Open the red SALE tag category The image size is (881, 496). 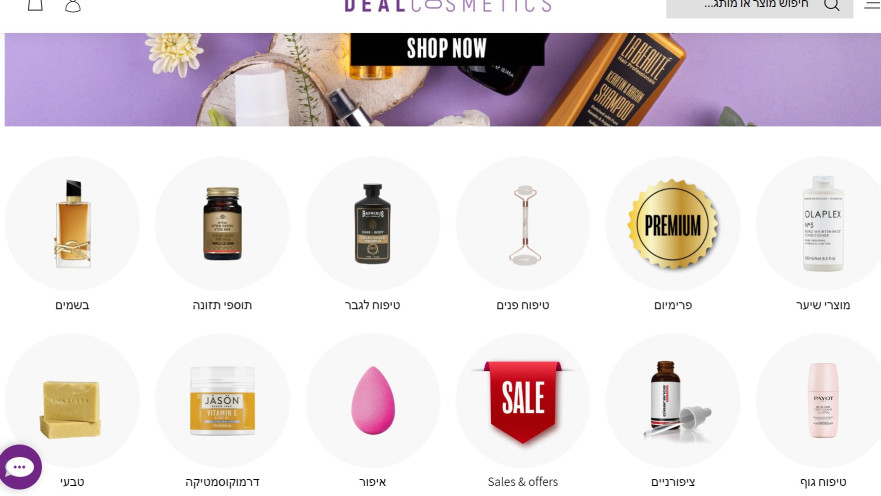point(523,401)
